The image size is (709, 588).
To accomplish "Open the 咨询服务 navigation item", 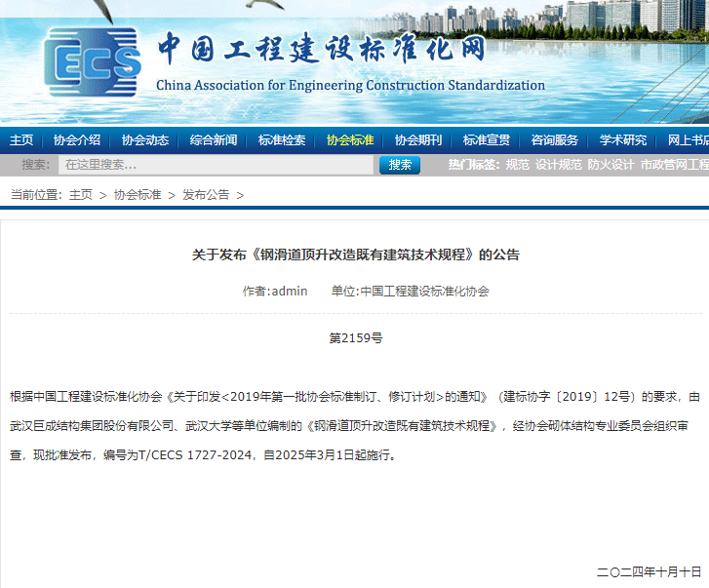I will pos(555,140).
